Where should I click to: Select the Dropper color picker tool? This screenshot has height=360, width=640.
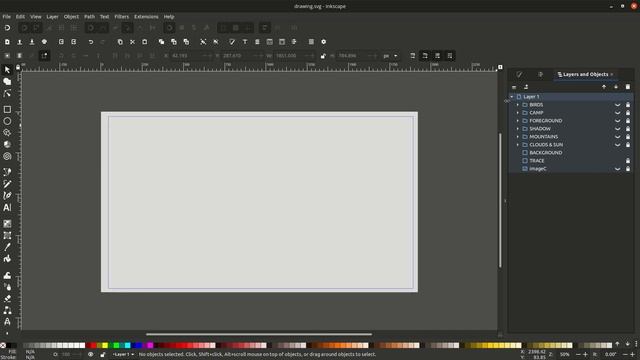(x=7, y=247)
